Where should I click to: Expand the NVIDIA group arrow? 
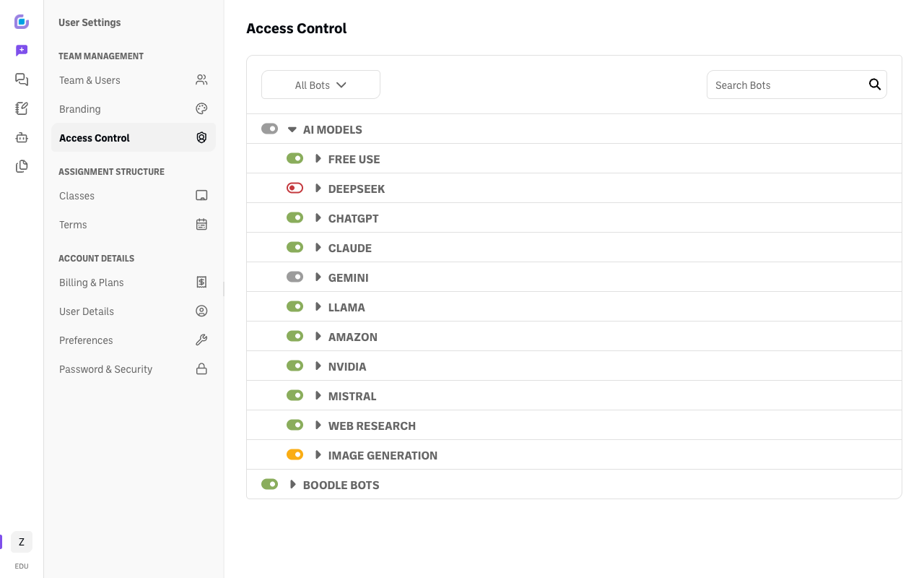(x=318, y=366)
